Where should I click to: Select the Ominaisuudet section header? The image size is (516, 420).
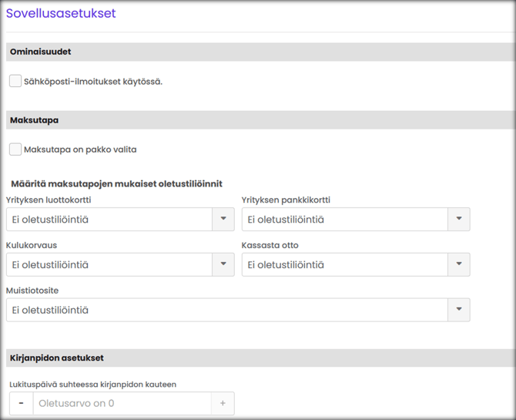pos(40,52)
